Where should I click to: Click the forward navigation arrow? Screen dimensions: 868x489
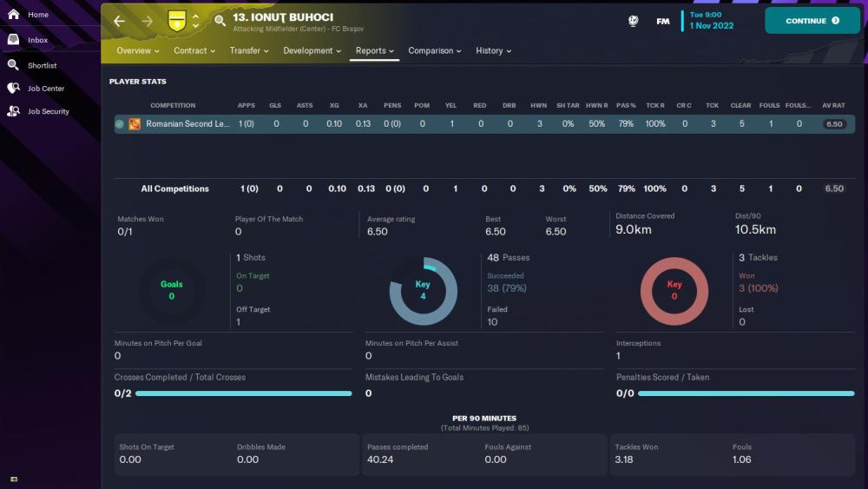click(147, 21)
